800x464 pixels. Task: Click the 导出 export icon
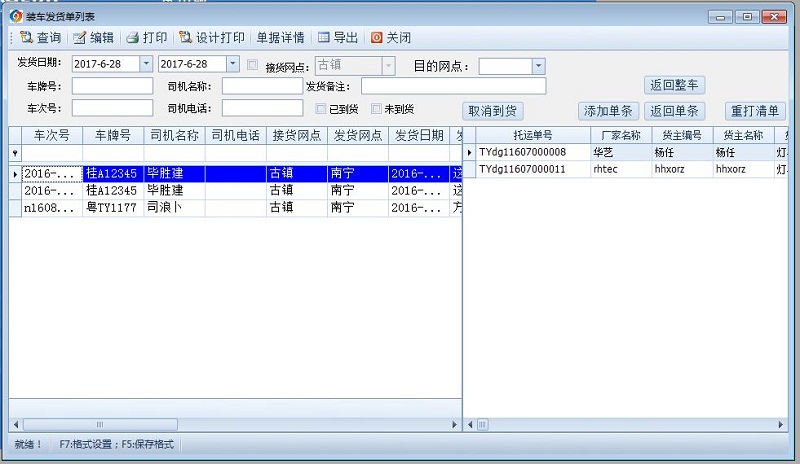(323, 37)
